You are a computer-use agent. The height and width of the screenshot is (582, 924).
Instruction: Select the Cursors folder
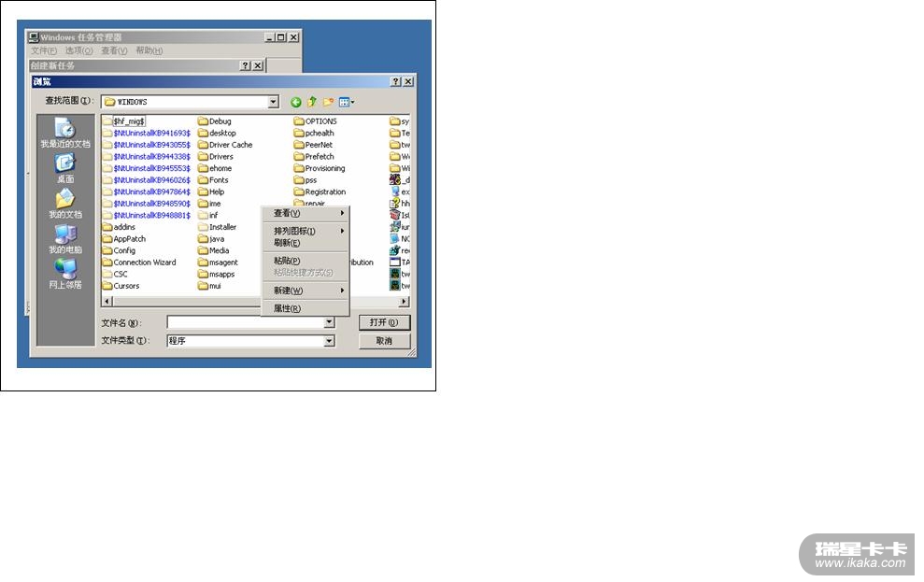pos(121,286)
